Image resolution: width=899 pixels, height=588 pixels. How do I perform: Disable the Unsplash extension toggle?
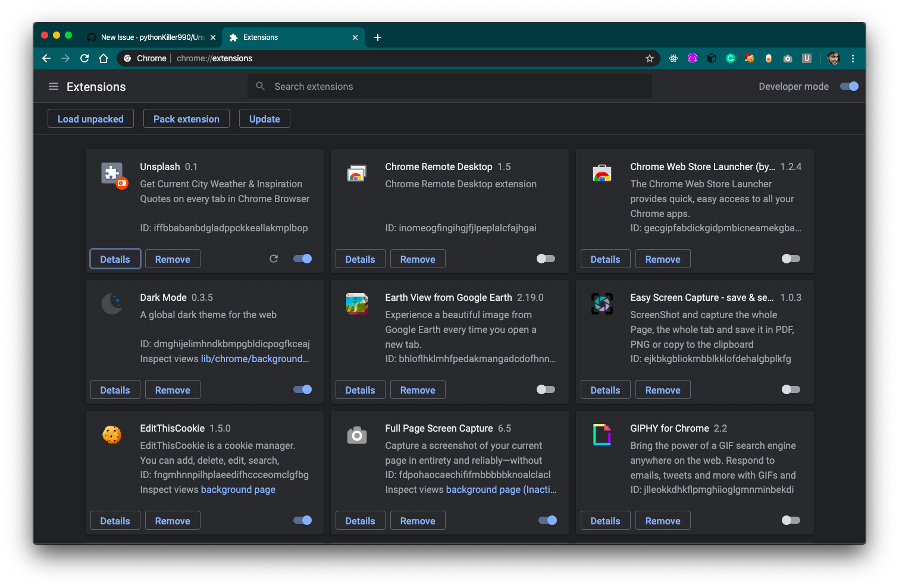(302, 259)
